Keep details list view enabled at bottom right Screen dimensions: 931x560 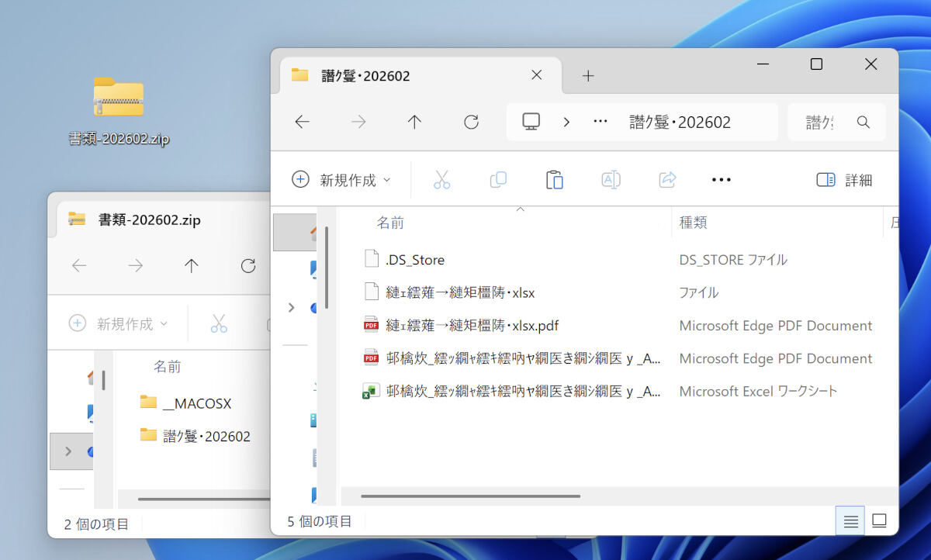coord(850,520)
